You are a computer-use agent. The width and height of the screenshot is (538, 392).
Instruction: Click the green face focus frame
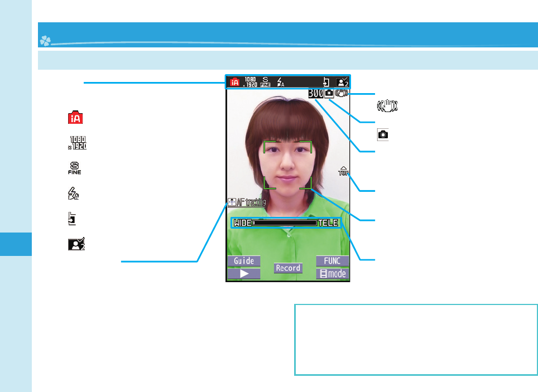pyautogui.click(x=287, y=165)
